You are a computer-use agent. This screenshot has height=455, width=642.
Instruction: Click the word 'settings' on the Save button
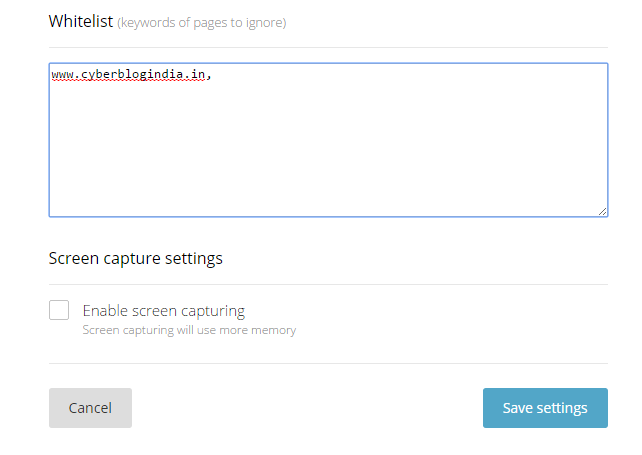[562, 409]
